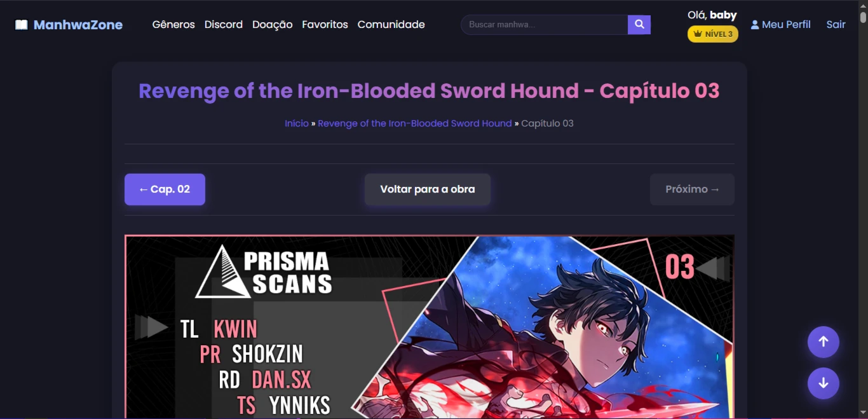The image size is (868, 419).
Task: Click the Próximo chapter button
Action: [x=692, y=189]
